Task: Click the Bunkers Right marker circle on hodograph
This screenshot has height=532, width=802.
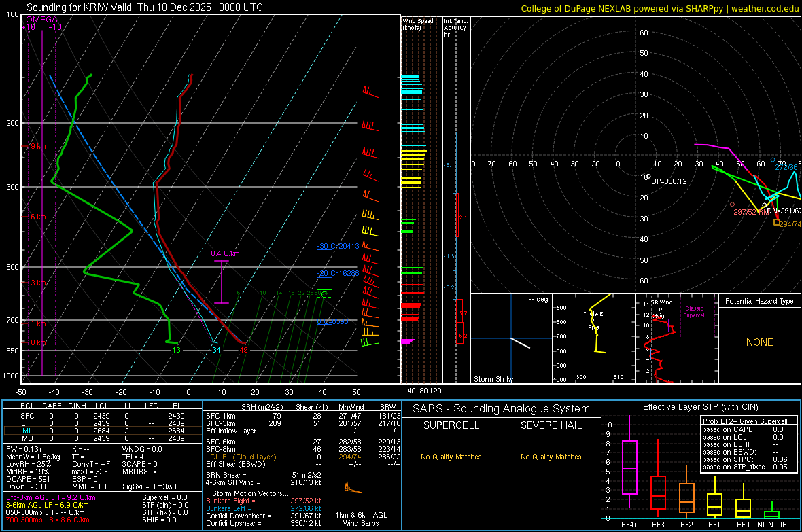Action: (x=733, y=205)
